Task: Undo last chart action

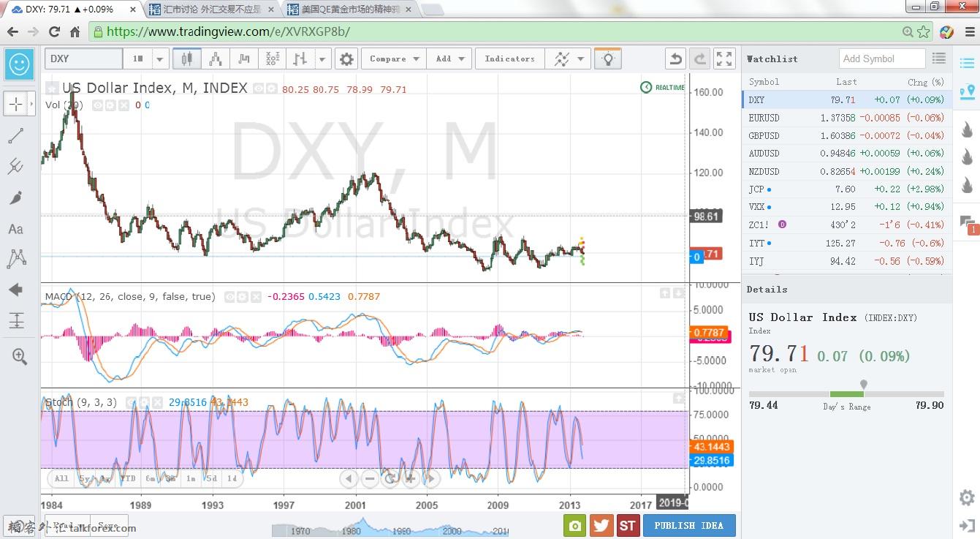Action: click(x=676, y=59)
